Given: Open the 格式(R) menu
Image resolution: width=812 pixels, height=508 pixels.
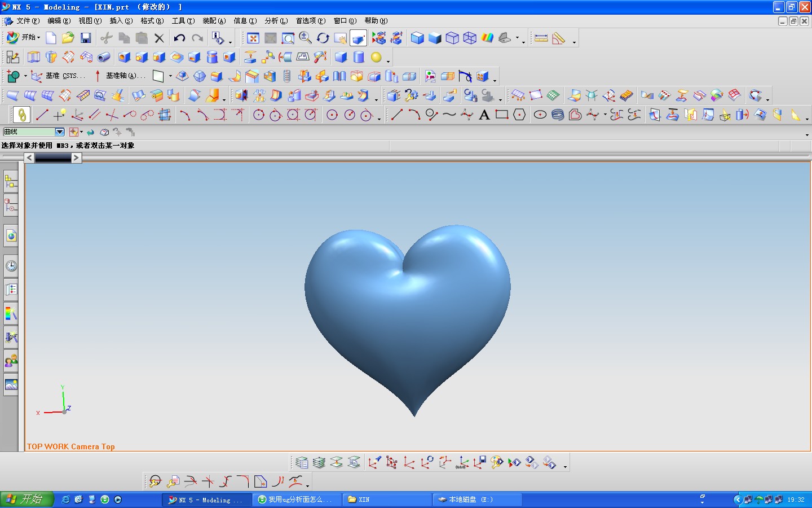Looking at the screenshot, I should [x=152, y=21].
